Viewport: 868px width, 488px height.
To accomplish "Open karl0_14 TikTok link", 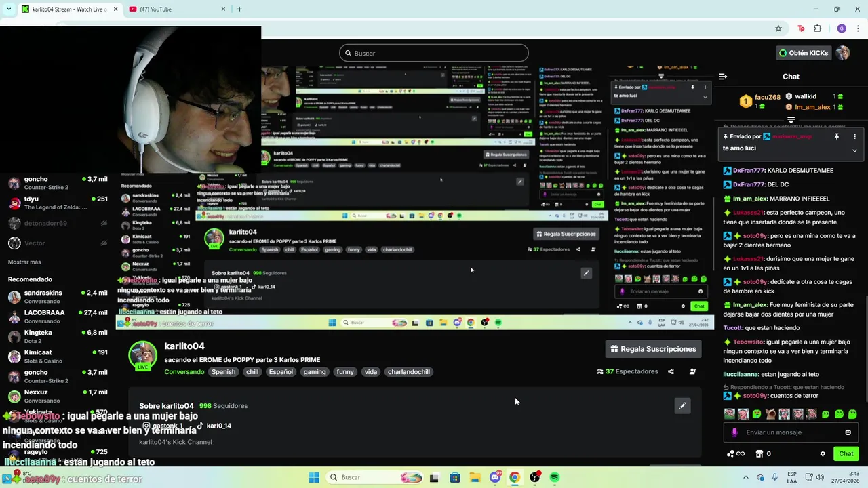I will click(214, 426).
